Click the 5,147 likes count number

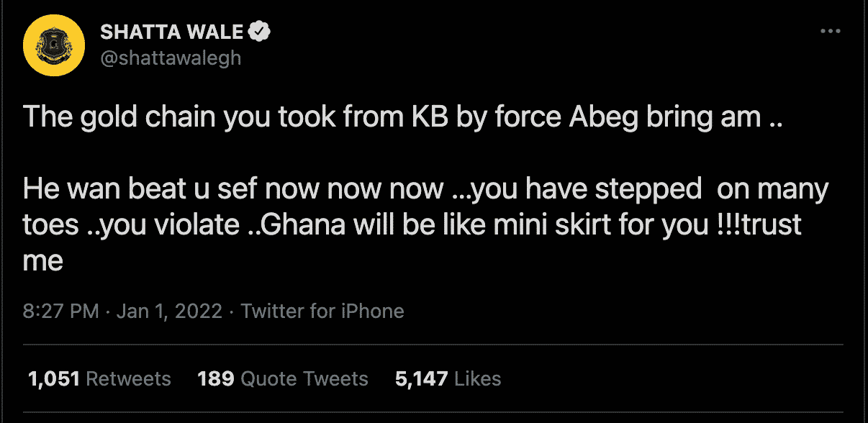pyautogui.click(x=421, y=378)
